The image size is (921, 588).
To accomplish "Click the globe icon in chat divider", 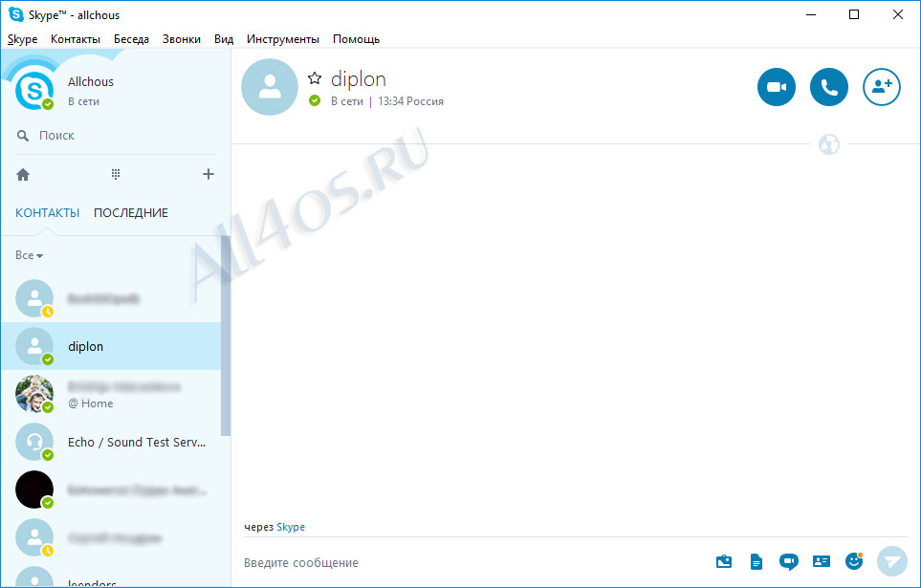I will [829, 144].
